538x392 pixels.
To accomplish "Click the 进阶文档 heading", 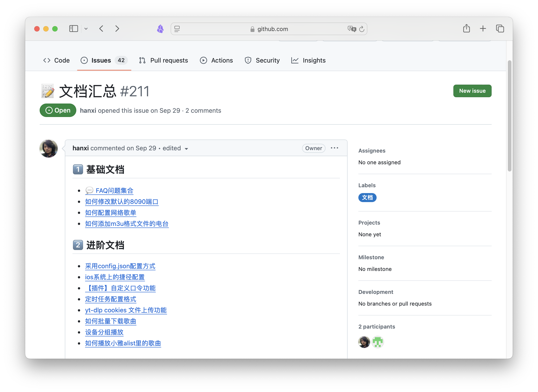I will [99, 245].
